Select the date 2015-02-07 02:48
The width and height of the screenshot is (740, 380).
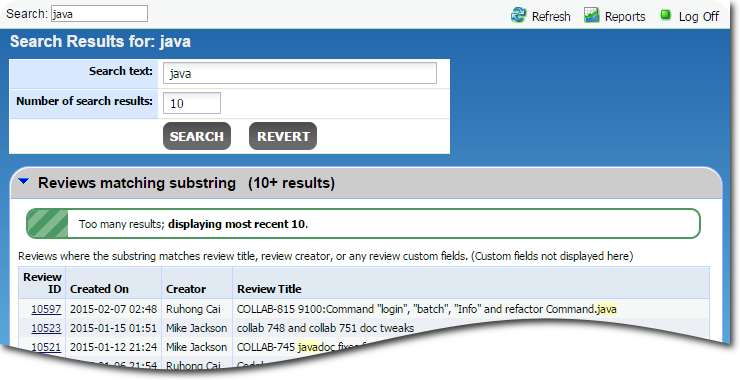(113, 310)
